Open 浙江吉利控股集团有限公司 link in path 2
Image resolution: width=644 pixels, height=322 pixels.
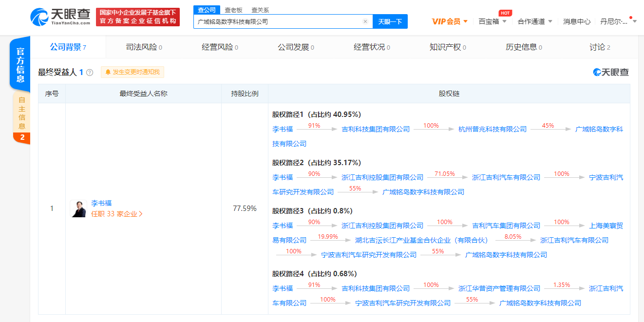pyautogui.click(x=382, y=177)
